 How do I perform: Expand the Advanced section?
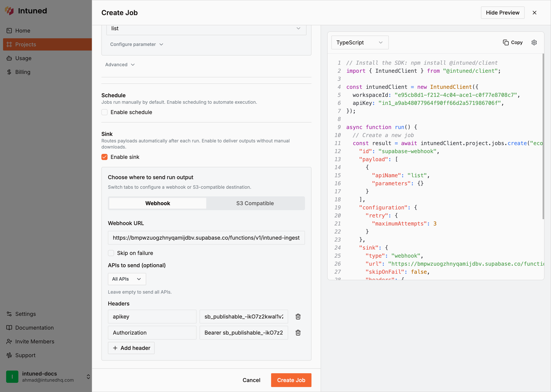point(120,65)
